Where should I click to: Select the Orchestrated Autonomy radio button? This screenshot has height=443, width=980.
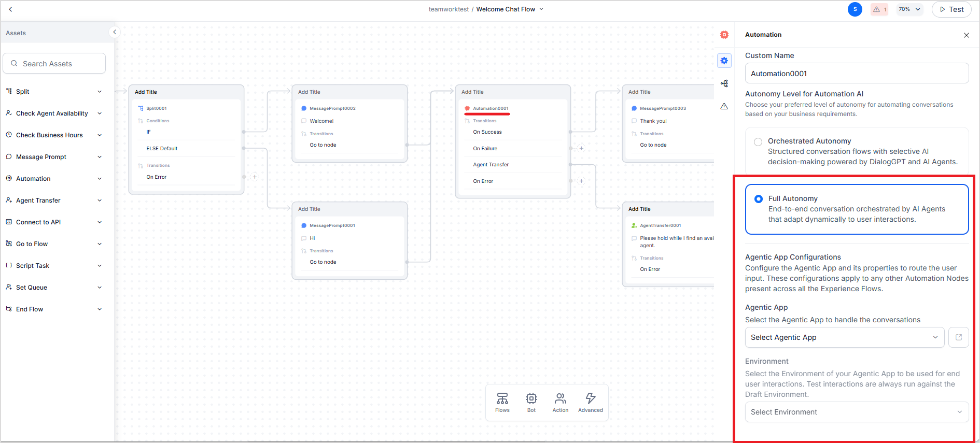tap(758, 141)
